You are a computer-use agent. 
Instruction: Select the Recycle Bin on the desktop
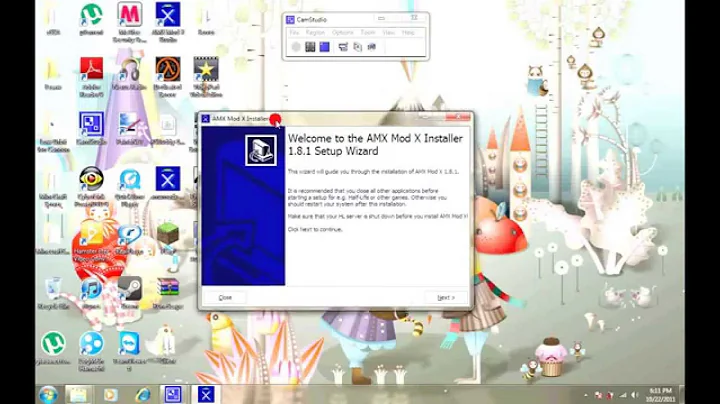click(53, 293)
